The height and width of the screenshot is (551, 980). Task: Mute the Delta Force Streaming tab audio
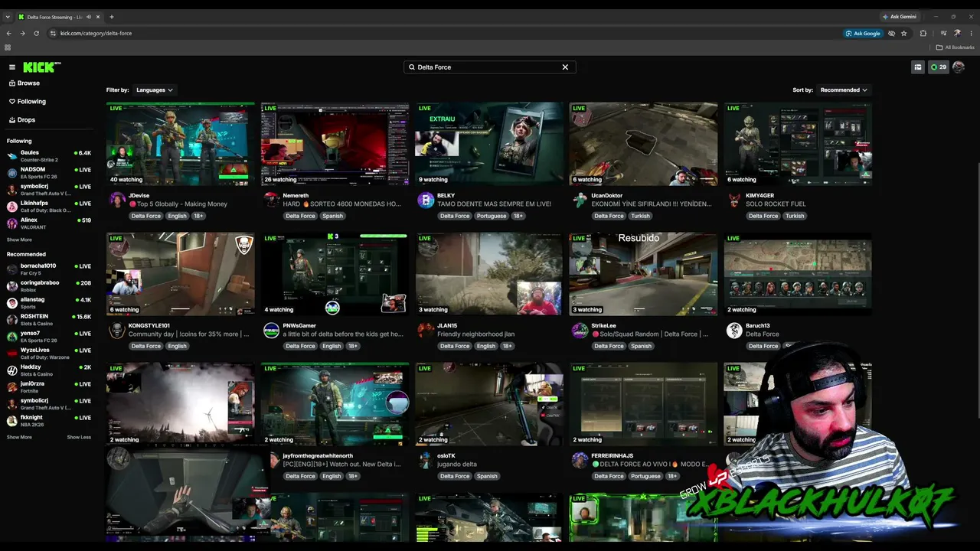pyautogui.click(x=89, y=17)
